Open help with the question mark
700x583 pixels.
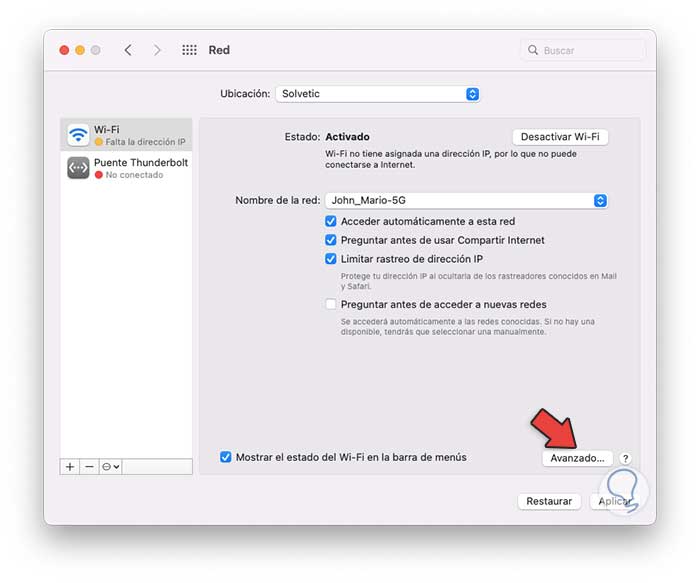tap(625, 458)
